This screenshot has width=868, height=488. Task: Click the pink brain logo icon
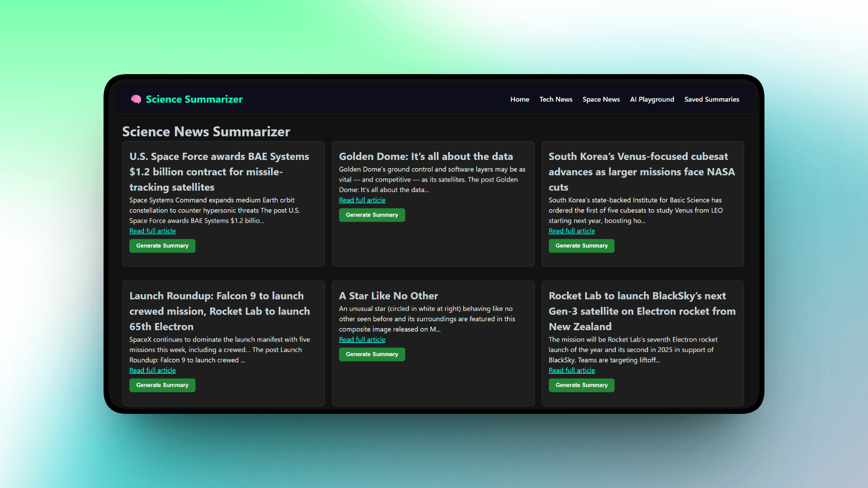coord(136,99)
